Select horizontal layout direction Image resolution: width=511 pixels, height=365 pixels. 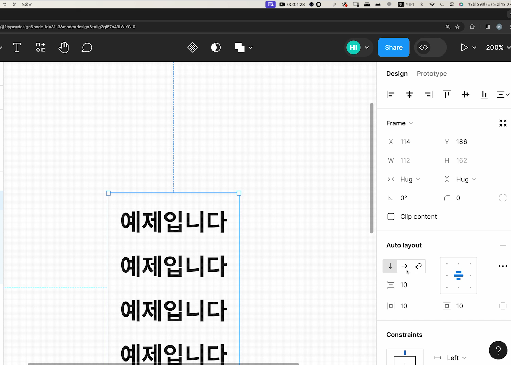tap(405, 266)
